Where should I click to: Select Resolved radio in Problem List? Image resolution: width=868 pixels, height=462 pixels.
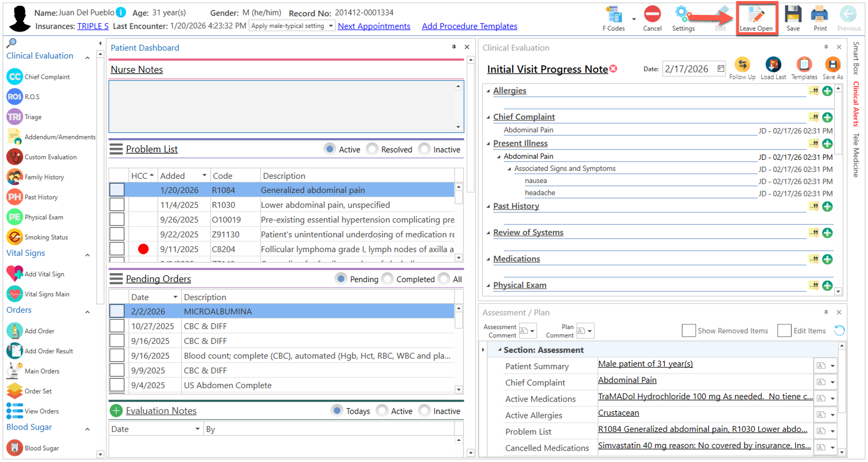[x=372, y=149]
